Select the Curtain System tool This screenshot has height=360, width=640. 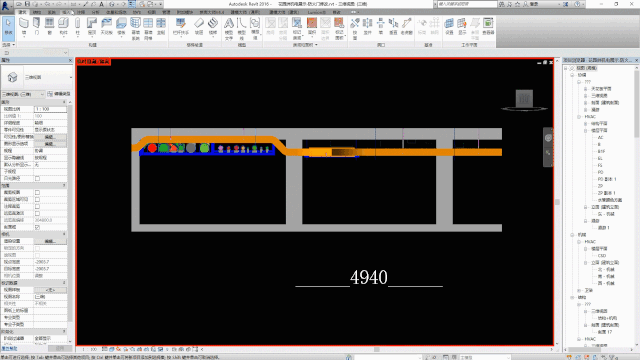[x=136, y=28]
